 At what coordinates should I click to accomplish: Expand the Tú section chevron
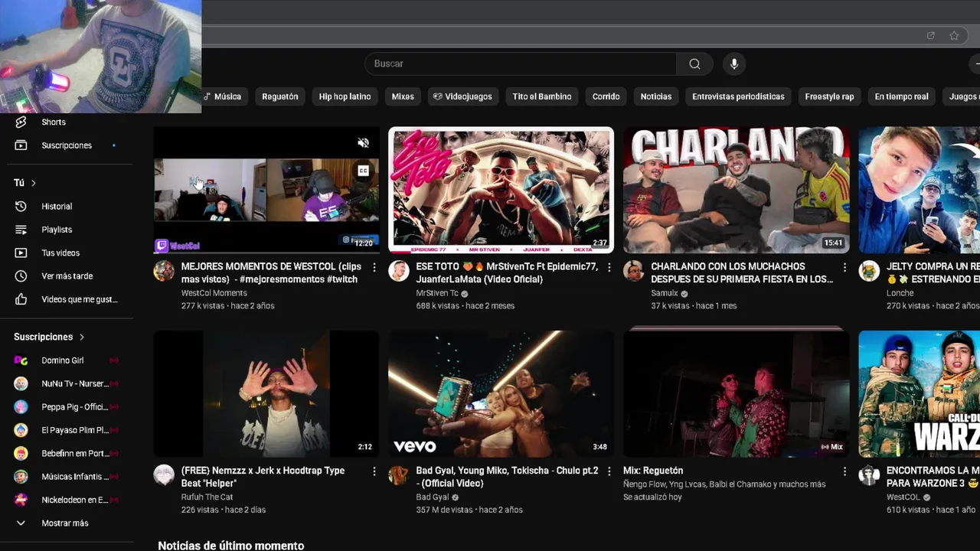pyautogui.click(x=34, y=183)
